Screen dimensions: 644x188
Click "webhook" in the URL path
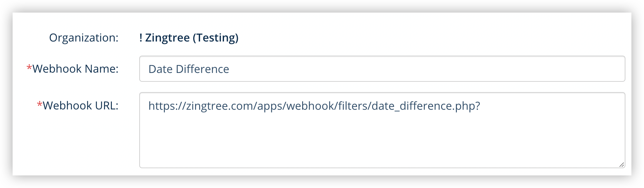310,106
